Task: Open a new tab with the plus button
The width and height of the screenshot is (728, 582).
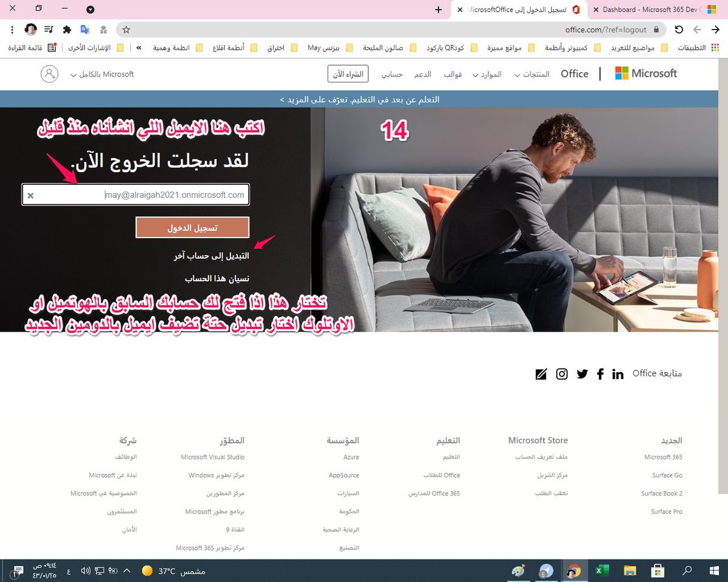Action: [439, 10]
